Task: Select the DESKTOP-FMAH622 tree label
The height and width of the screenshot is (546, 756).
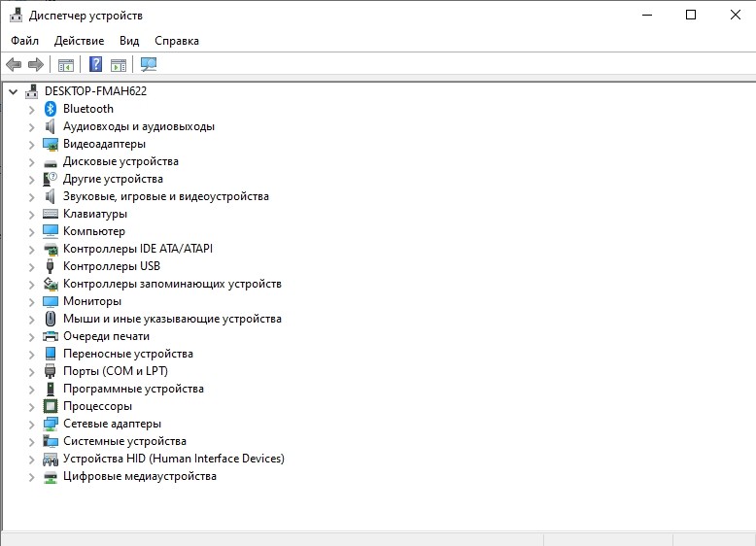Action: [x=95, y=91]
